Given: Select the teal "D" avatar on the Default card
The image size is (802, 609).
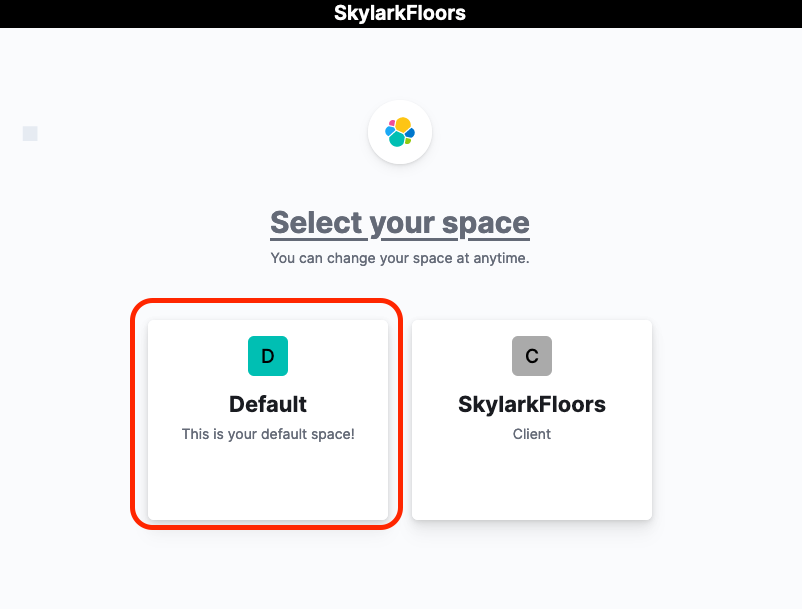Looking at the screenshot, I should tap(267, 356).
